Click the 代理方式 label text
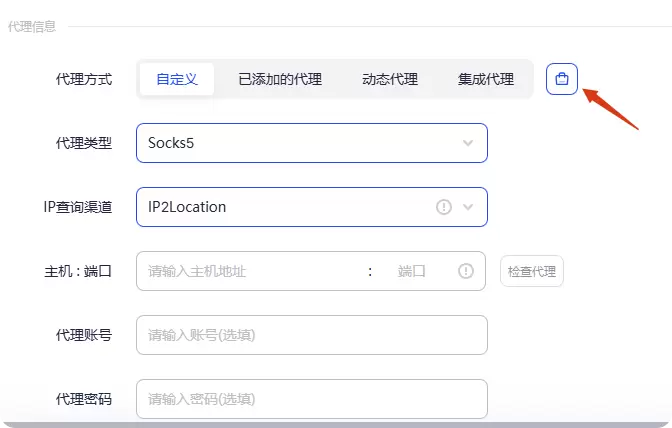Viewport: 672px width, 428px height. pyautogui.click(x=84, y=79)
